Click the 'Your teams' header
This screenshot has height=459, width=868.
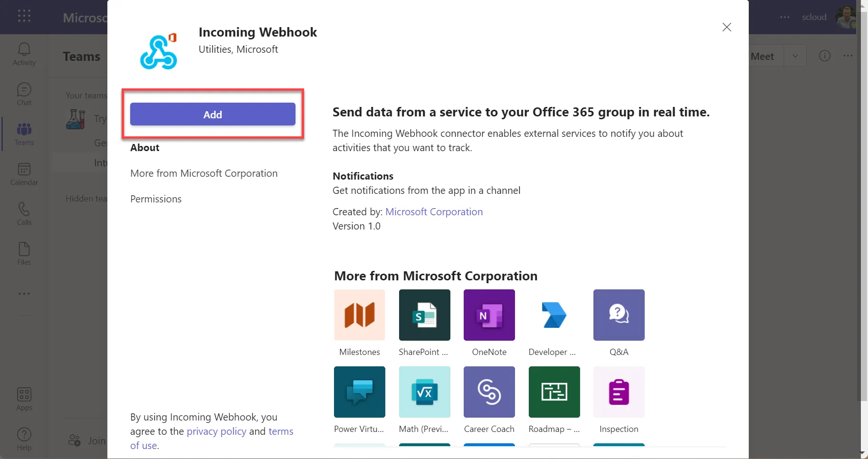(x=86, y=96)
